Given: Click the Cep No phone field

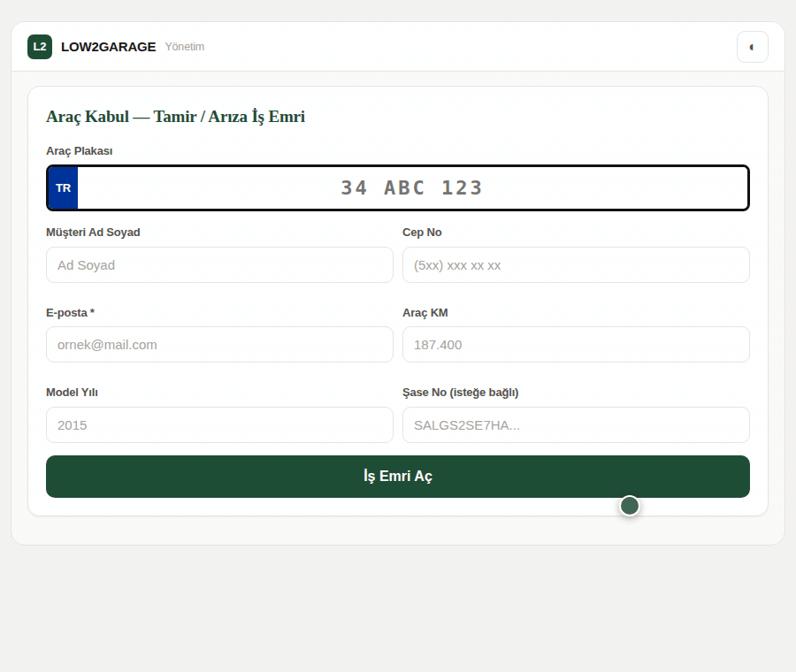Looking at the screenshot, I should (x=576, y=265).
